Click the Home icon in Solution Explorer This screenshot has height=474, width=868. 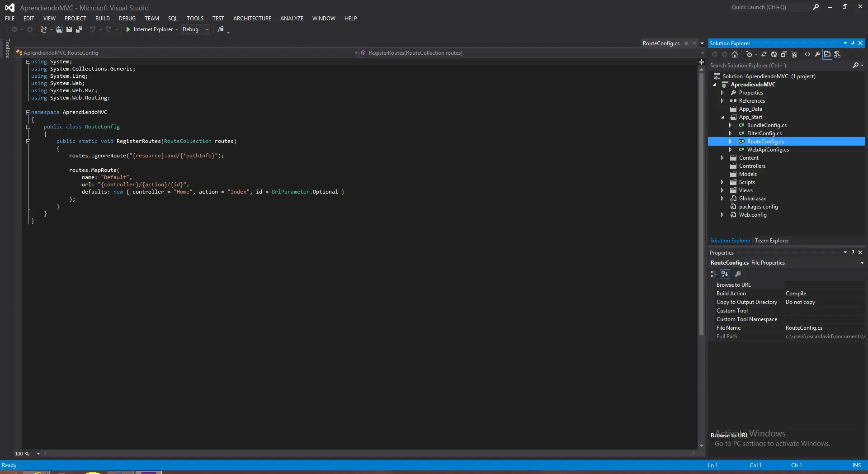735,54
